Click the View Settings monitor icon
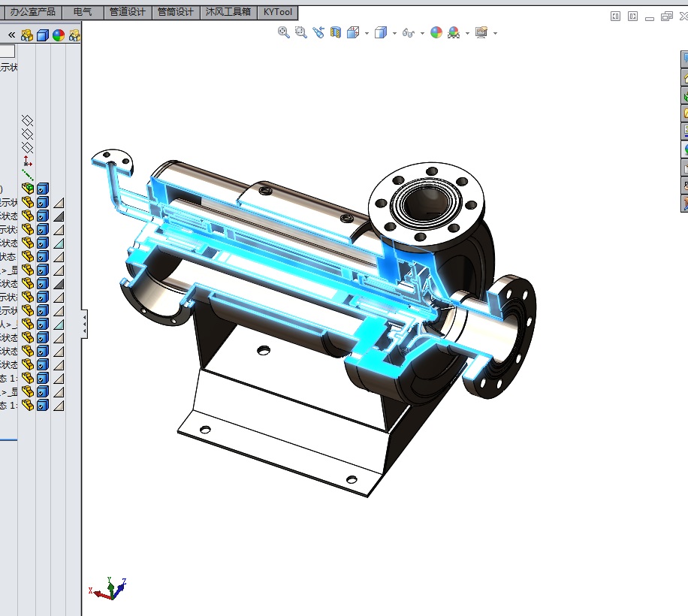688x616 pixels. click(x=481, y=32)
